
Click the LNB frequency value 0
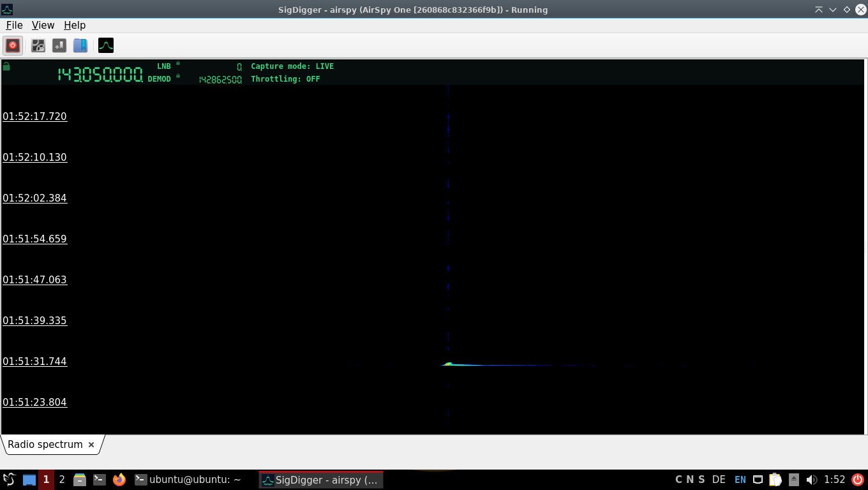tap(239, 66)
